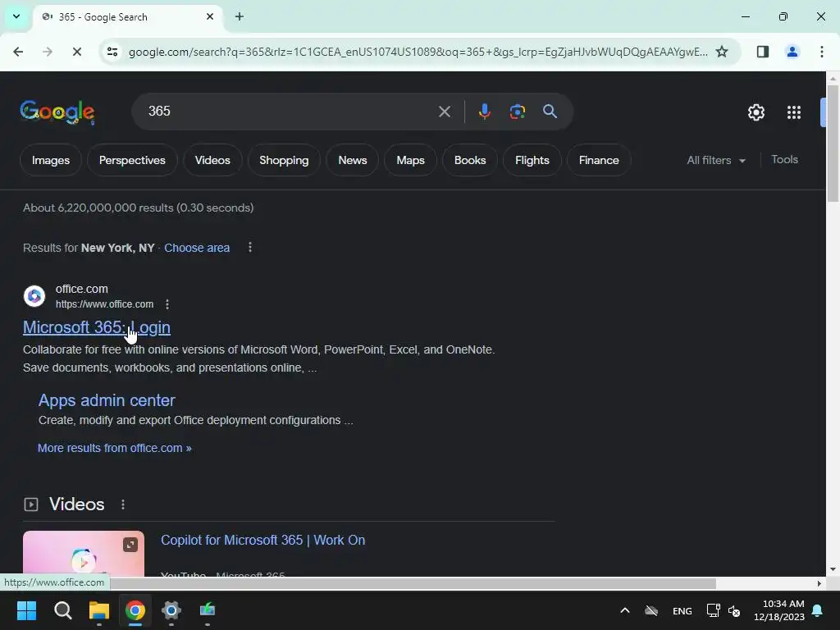
Task: Click the office.com favicon
Action: click(x=34, y=295)
